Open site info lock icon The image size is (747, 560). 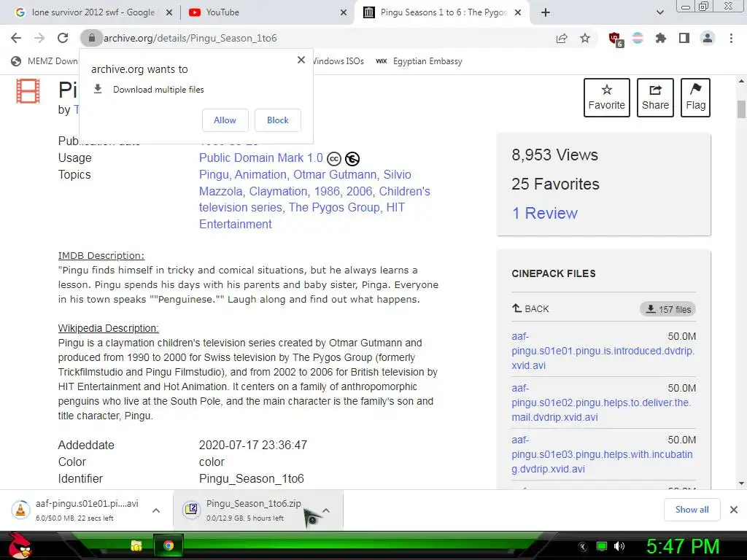click(x=91, y=38)
